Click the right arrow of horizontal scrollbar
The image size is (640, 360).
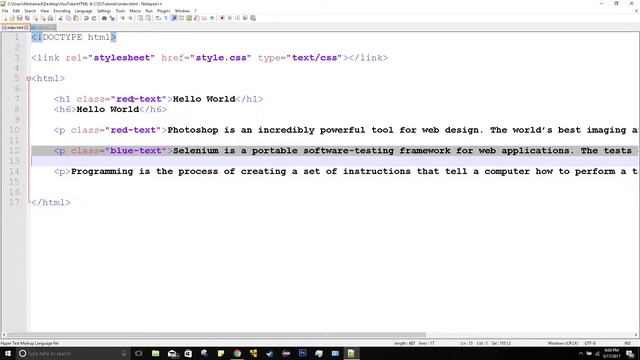[636, 335]
